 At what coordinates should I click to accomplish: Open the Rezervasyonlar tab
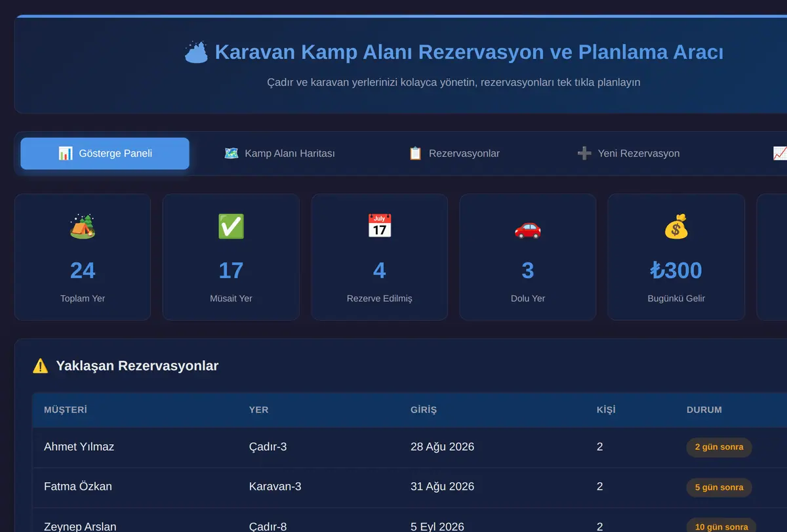click(x=454, y=153)
